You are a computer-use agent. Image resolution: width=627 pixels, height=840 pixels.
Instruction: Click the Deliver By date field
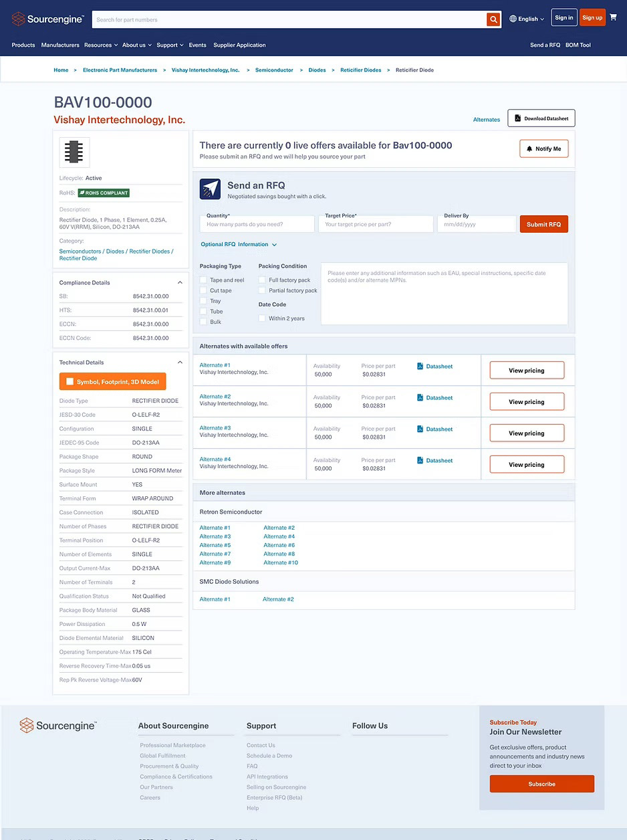click(x=477, y=224)
